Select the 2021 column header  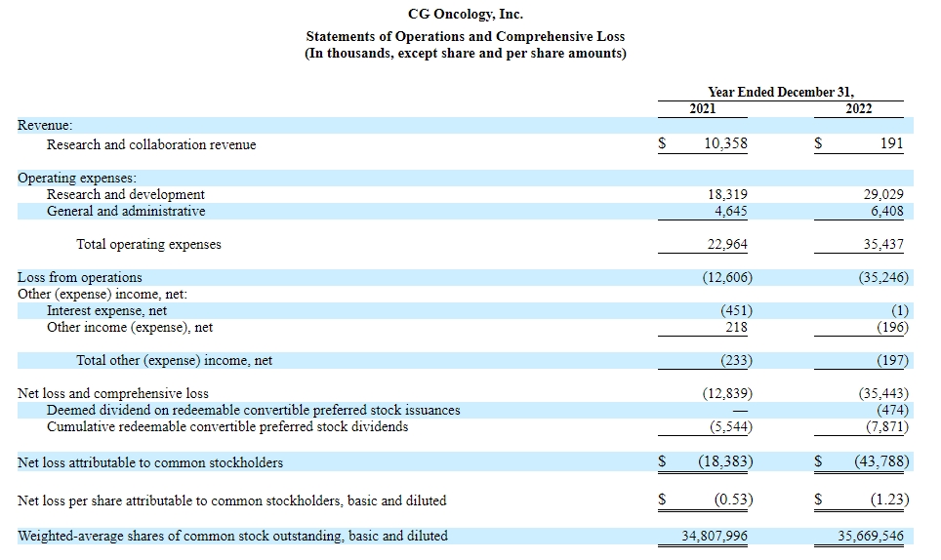click(702, 108)
